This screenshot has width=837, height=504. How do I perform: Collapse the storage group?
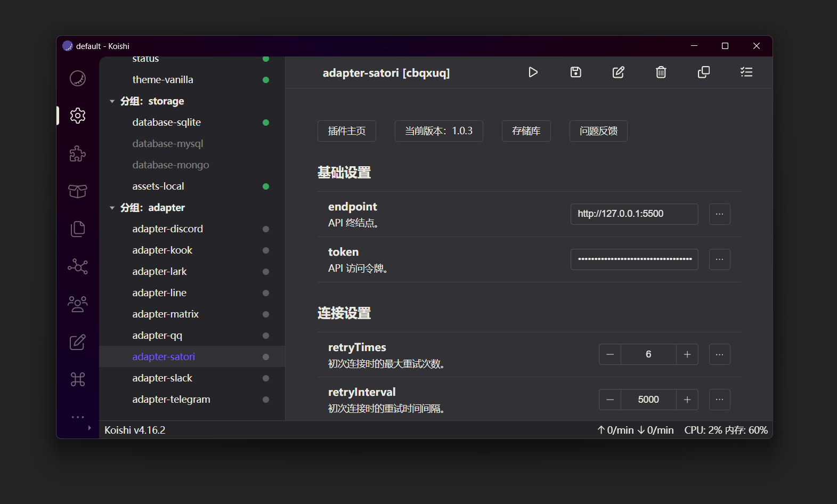coord(112,101)
